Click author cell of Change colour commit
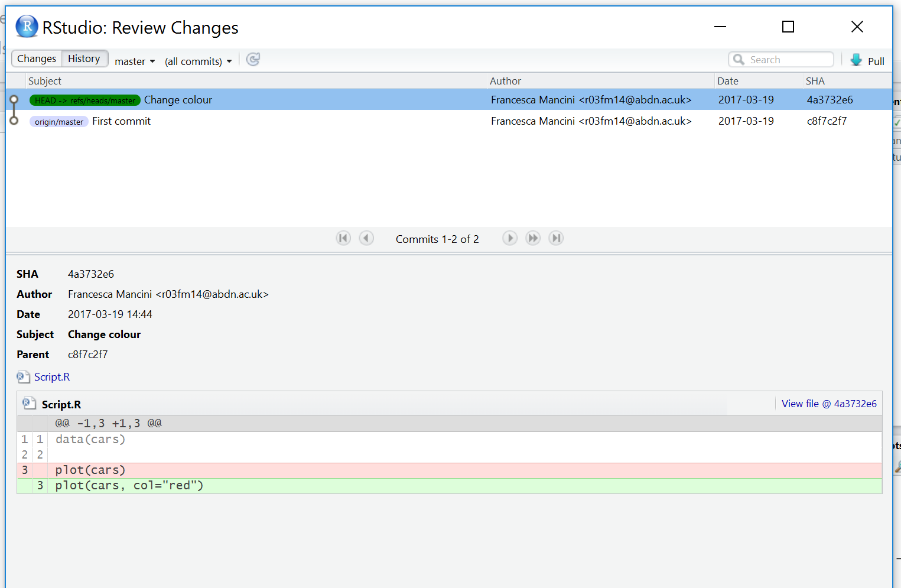Screen dimensions: 901x588 tap(591, 100)
